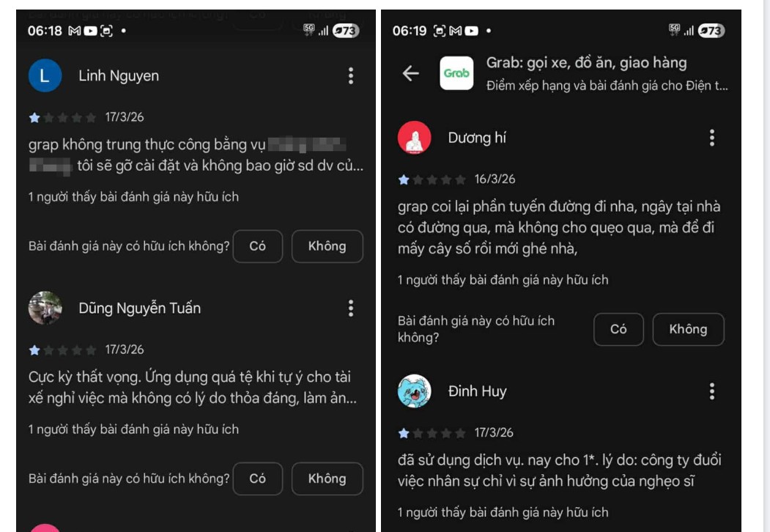Image resolution: width=770 pixels, height=532 pixels.
Task: Select Có under Dương hí's review
Action: (618, 329)
